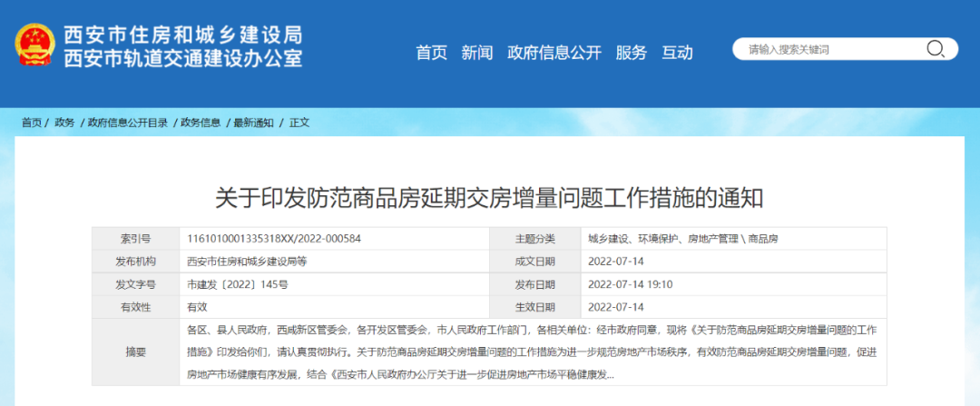Click the 首页 breadcrumb link
Viewport: 980px width, 406px height.
pos(32,123)
